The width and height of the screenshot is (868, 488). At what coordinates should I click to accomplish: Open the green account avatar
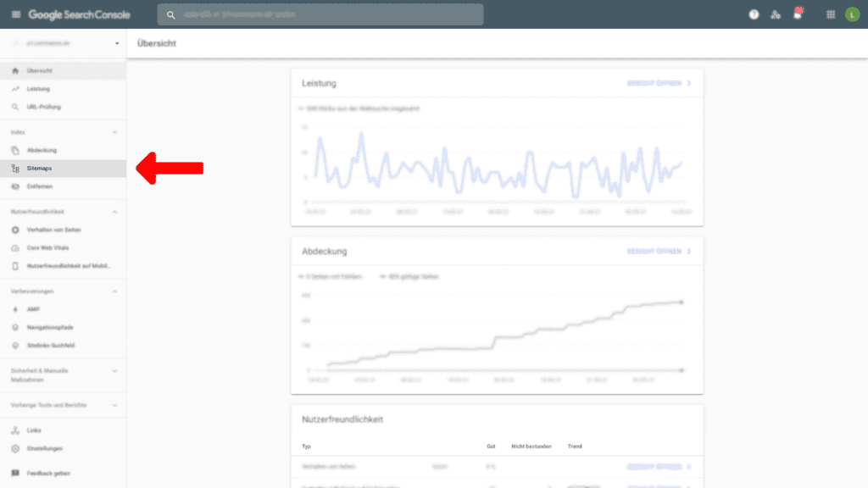click(x=852, y=15)
